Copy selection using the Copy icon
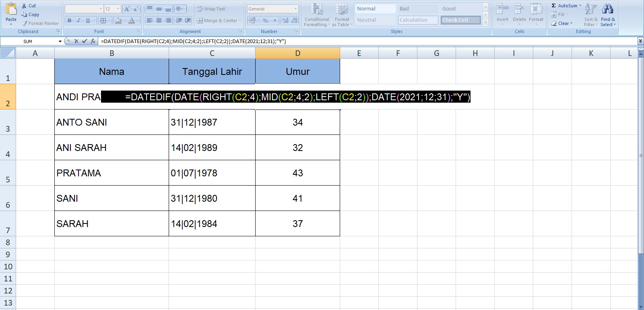The height and width of the screenshot is (310, 644). (x=24, y=14)
